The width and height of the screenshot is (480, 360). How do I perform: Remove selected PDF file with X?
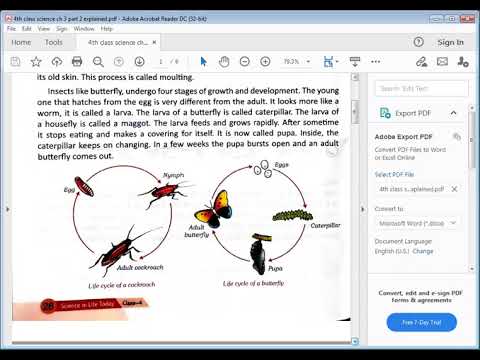pyautogui.click(x=454, y=189)
